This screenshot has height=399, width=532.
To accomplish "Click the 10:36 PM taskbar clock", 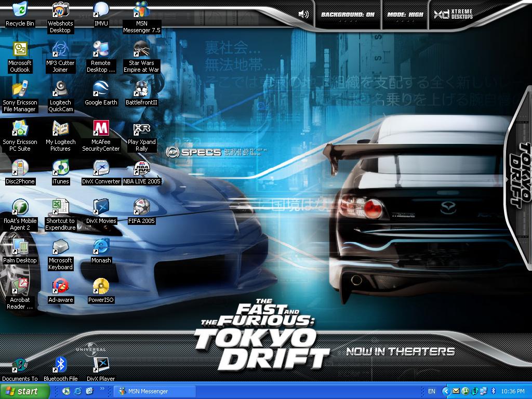I will (x=513, y=391).
